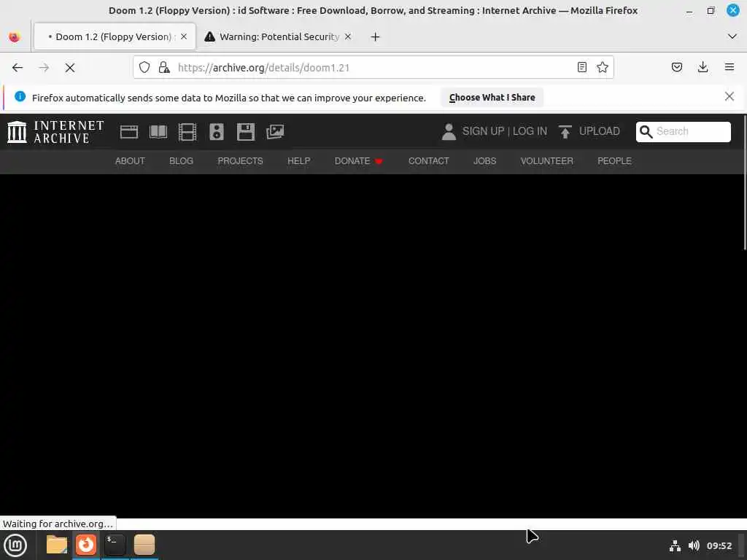Click the Internet Archive logo
This screenshot has width=747, height=560.
tap(55, 132)
